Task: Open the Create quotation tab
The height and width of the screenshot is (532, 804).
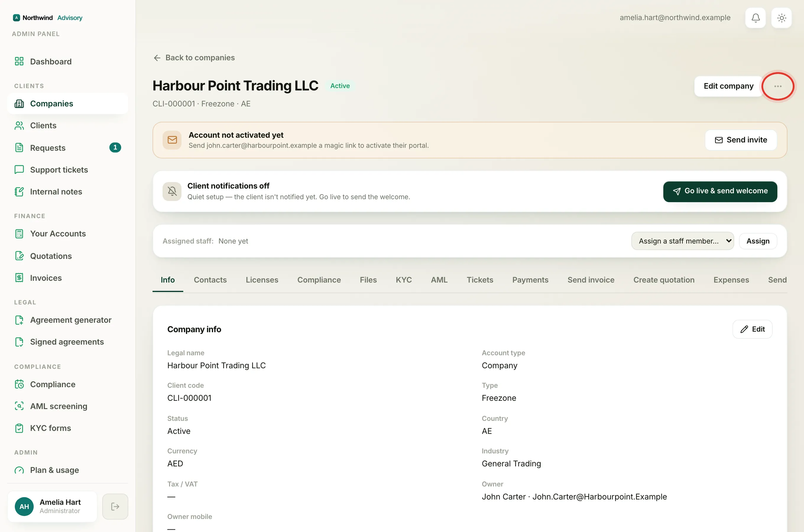Action: [664, 280]
